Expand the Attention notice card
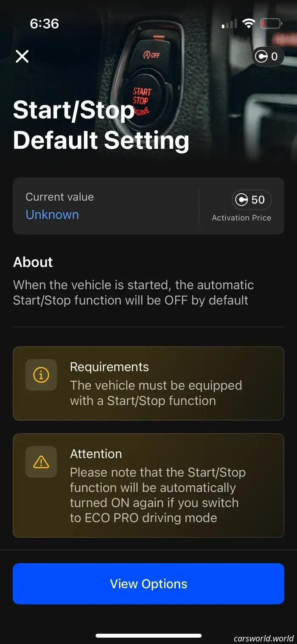The width and height of the screenshot is (297, 644). 148,486
